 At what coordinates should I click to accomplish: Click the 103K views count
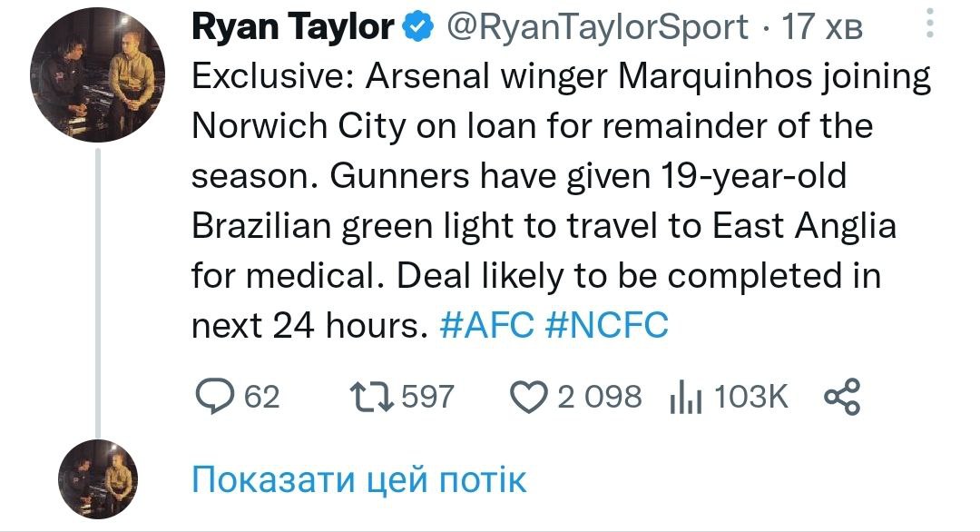pyautogui.click(x=752, y=396)
